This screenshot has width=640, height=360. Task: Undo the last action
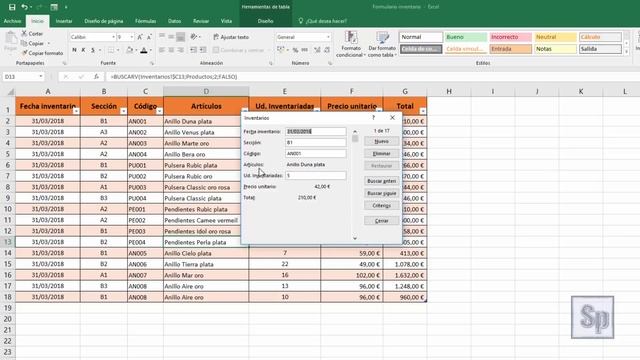point(24,7)
